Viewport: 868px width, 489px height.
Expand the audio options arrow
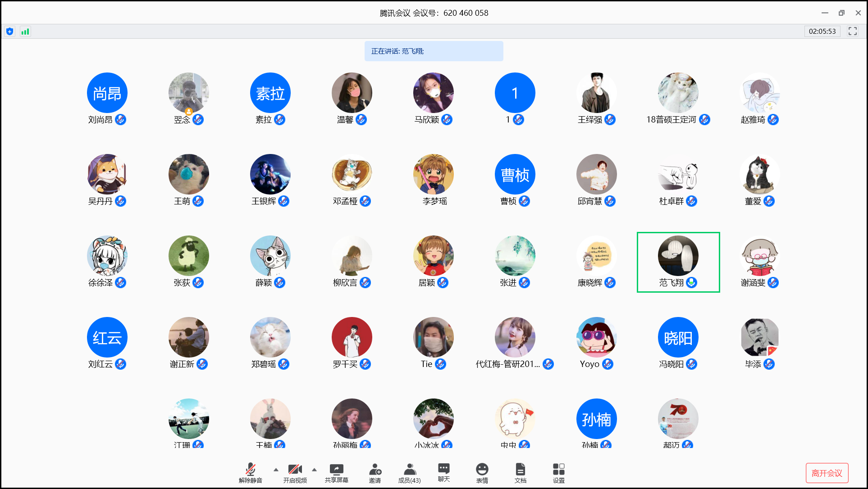click(276, 470)
